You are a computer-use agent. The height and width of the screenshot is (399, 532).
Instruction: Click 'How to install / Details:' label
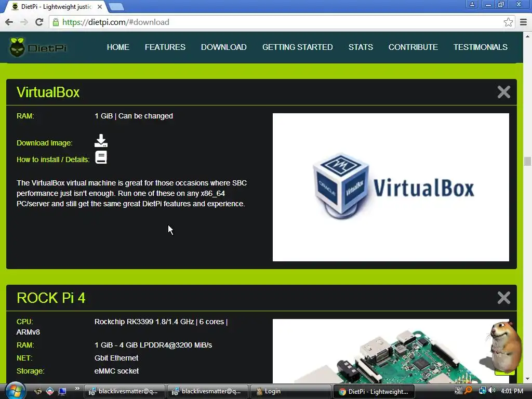(x=53, y=159)
